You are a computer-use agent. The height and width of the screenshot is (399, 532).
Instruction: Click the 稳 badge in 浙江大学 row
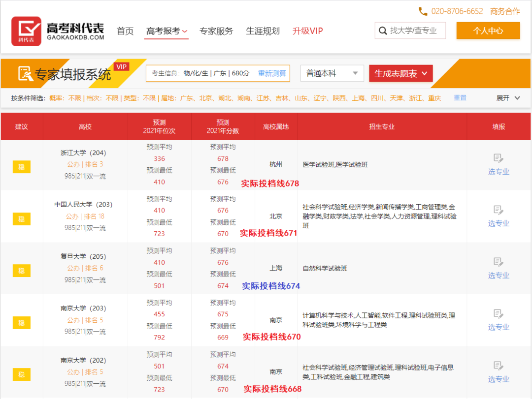(x=21, y=167)
